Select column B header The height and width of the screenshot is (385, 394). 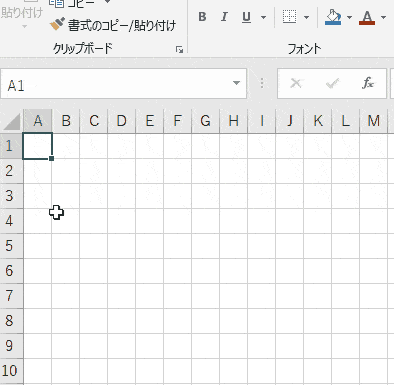pyautogui.click(x=66, y=121)
